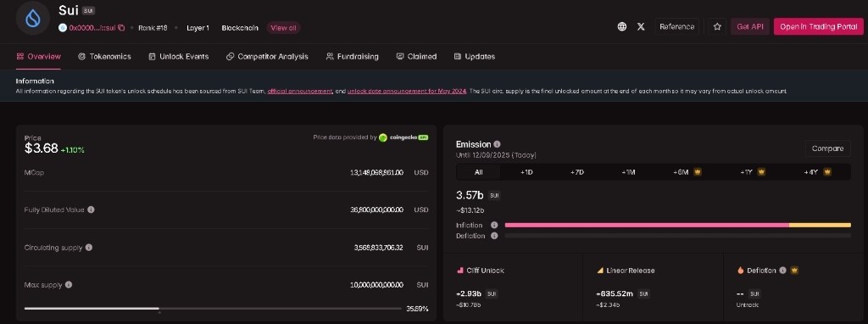Open the official announcement link

(x=299, y=91)
